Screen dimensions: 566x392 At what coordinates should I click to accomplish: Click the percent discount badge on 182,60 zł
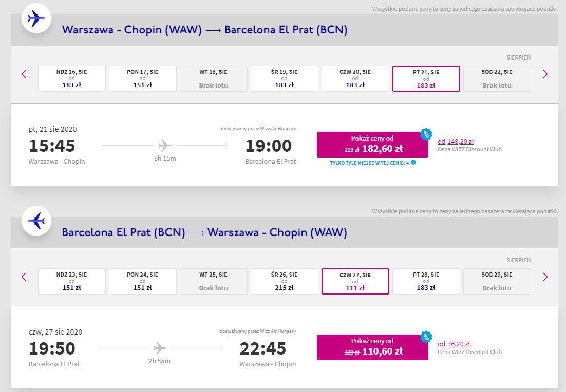pos(426,134)
